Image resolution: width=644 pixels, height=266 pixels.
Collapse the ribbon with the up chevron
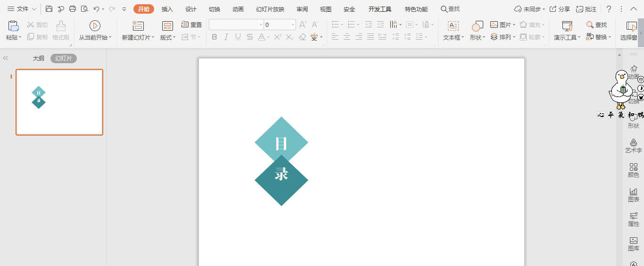click(x=633, y=9)
